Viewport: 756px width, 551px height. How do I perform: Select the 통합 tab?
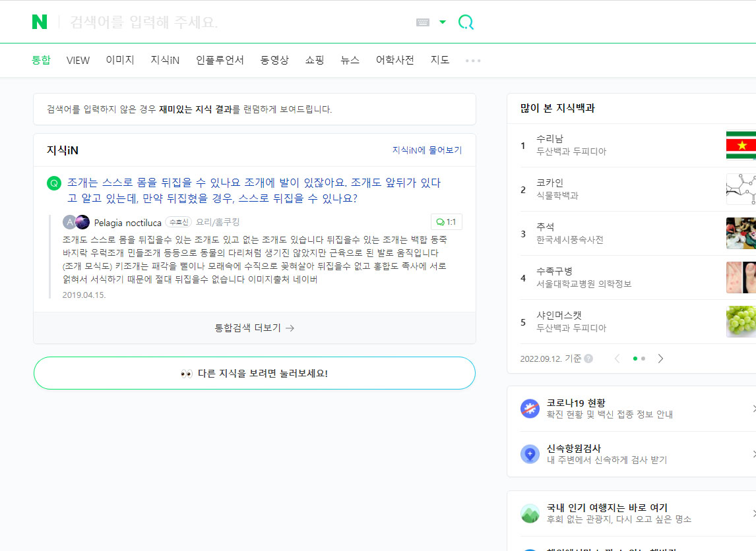click(41, 60)
